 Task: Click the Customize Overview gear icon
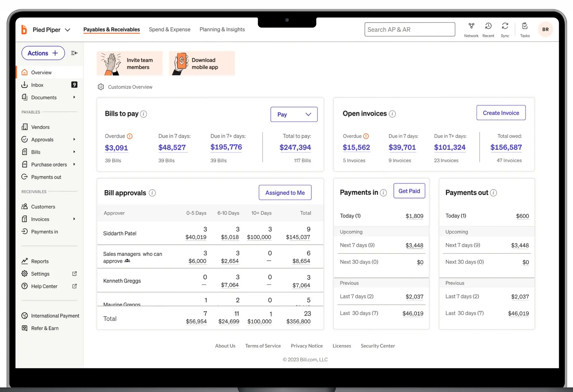pyautogui.click(x=101, y=87)
